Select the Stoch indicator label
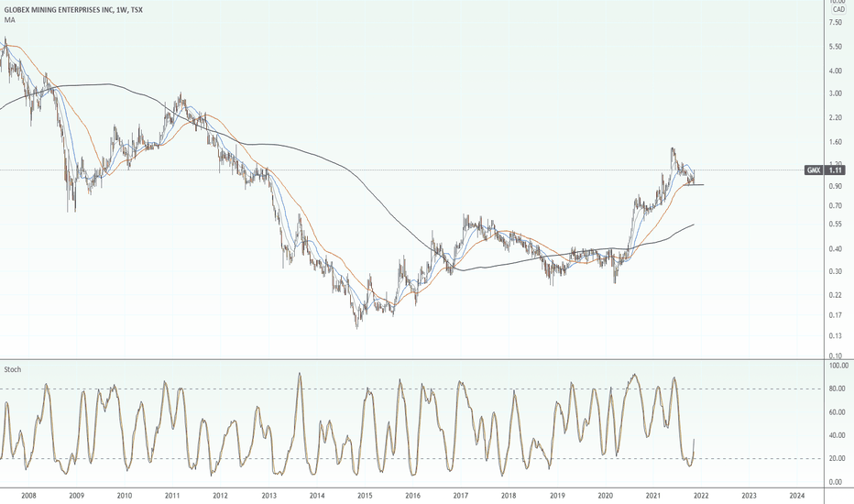Image resolution: width=854 pixels, height=504 pixels. coord(13,369)
